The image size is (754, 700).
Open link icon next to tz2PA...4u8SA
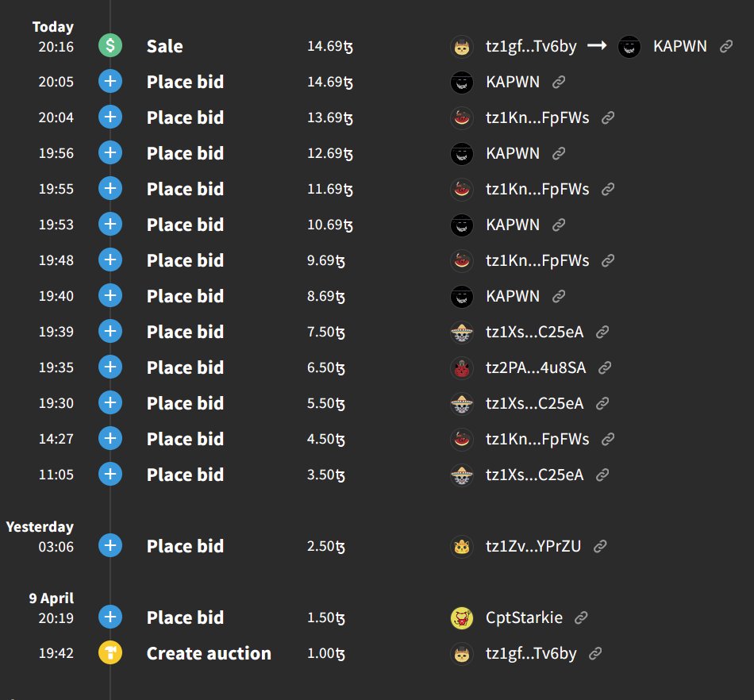pos(605,367)
